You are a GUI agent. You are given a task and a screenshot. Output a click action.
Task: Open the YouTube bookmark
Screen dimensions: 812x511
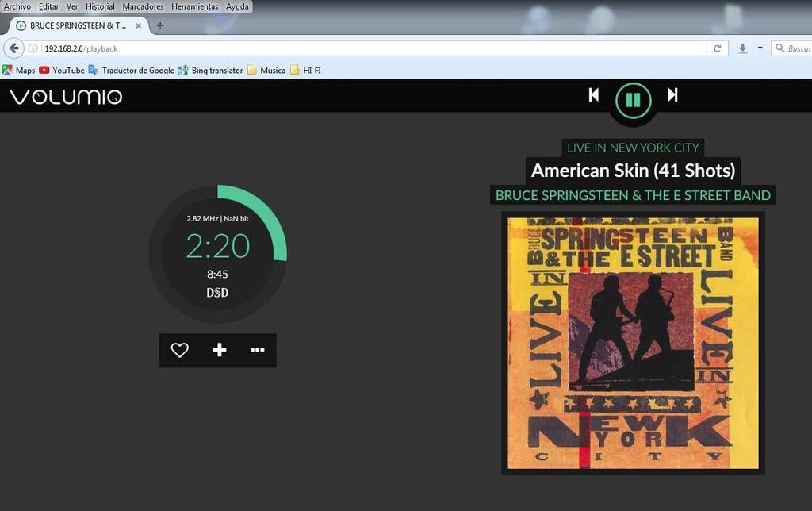coord(62,70)
